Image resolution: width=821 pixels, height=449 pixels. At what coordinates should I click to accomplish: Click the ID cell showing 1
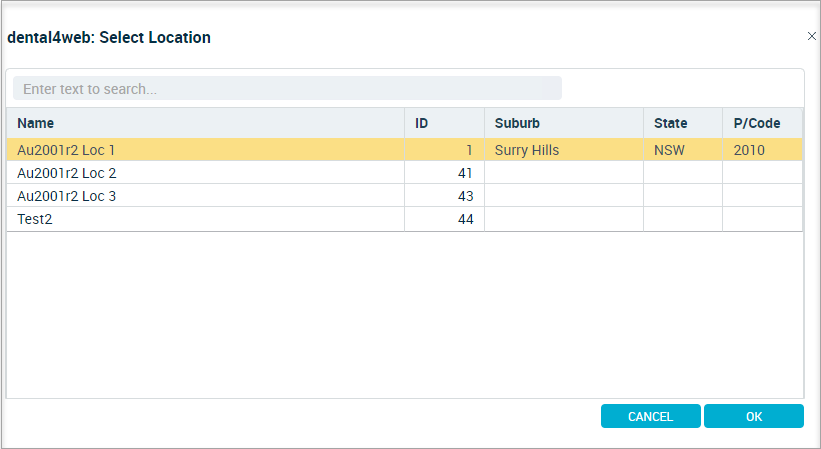tap(445, 150)
